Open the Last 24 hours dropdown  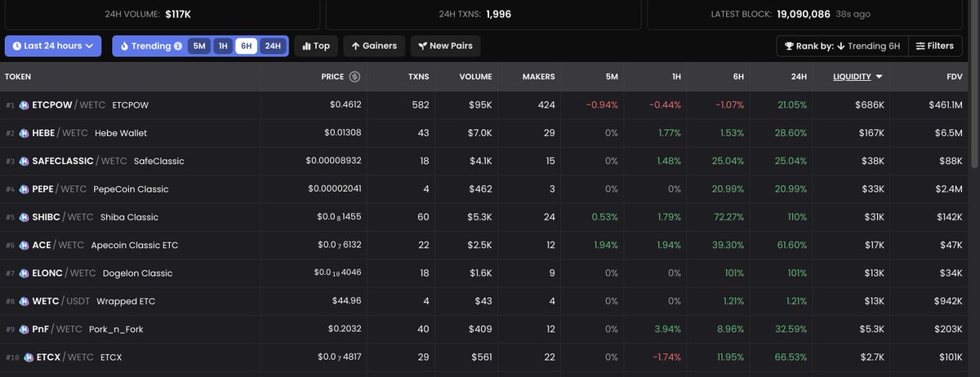pos(54,46)
